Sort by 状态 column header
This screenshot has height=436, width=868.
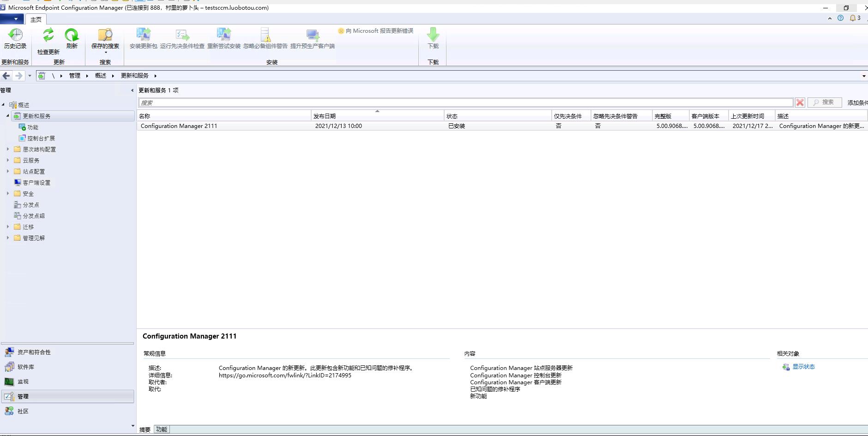pyautogui.click(x=498, y=116)
